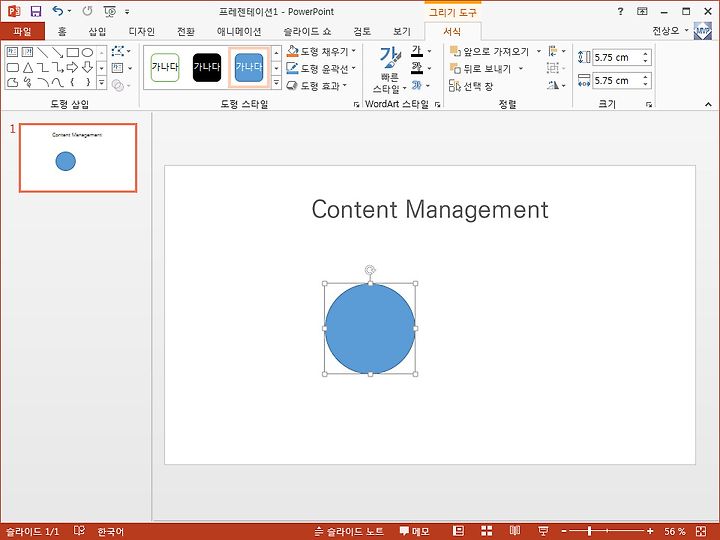Open 빠른 스타일 WordArt quick styles

[390, 69]
